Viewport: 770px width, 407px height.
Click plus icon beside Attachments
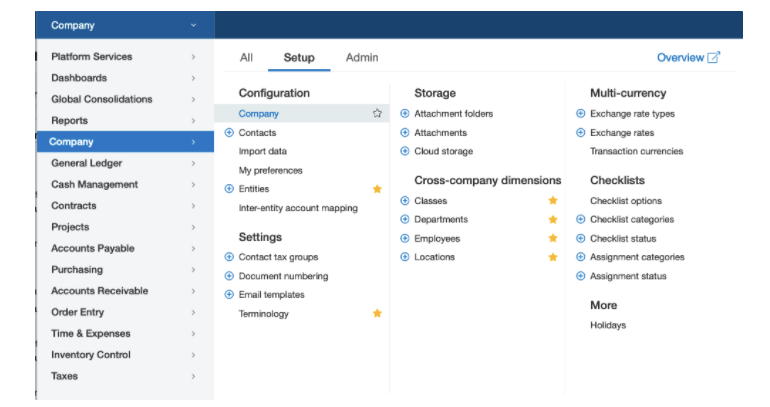coord(405,133)
